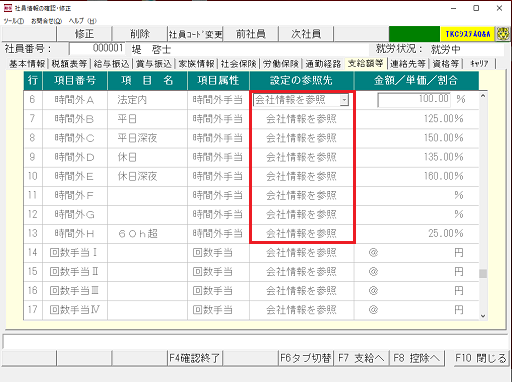Click the 60h超 item name cell

(147, 234)
